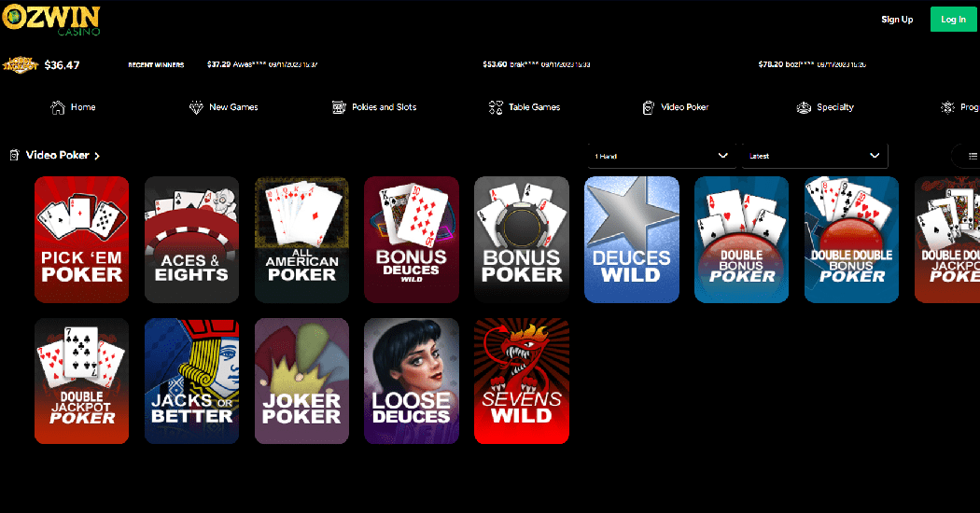Open the Progressives menu item
This screenshot has width=980, height=513.
point(960,107)
